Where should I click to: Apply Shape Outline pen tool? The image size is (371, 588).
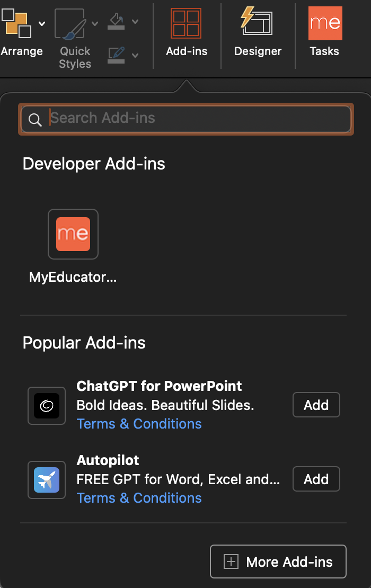coord(116,55)
